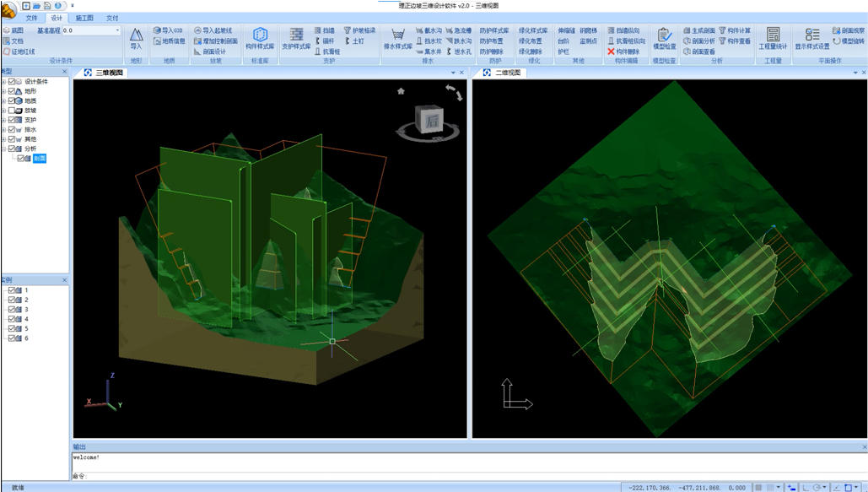The width and height of the screenshot is (868, 492).
Task: Toggle checkbox for instance 3
Action: tap(13, 310)
